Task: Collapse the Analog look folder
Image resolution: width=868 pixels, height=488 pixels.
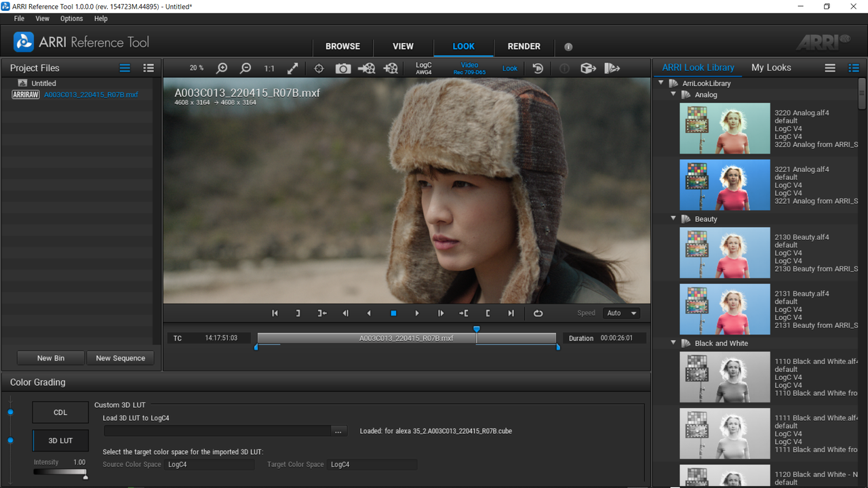Action: (x=673, y=95)
